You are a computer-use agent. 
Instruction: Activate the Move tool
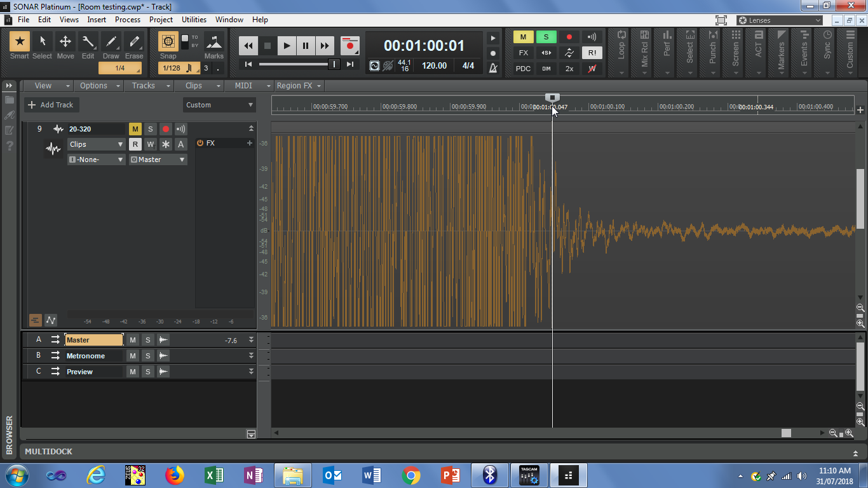pos(65,42)
